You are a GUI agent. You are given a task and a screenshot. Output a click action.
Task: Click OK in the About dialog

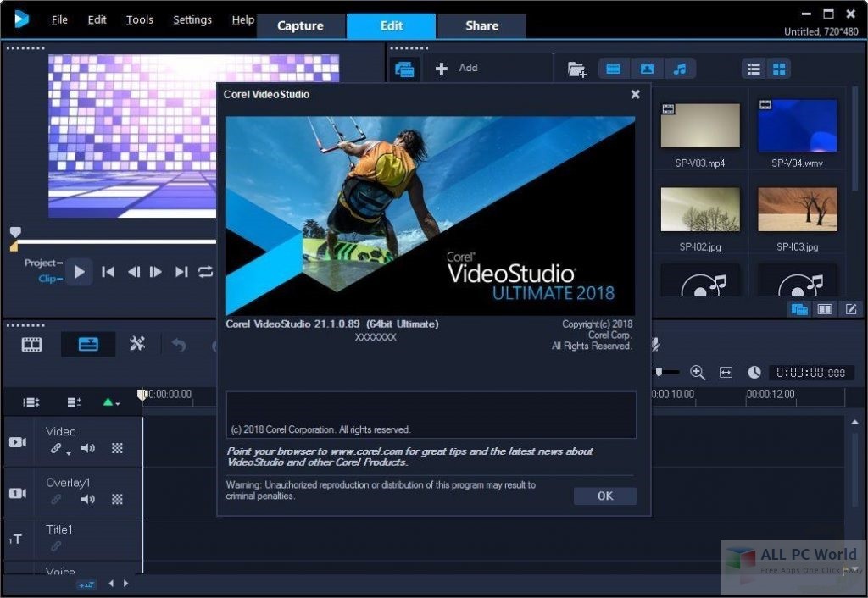tap(605, 496)
